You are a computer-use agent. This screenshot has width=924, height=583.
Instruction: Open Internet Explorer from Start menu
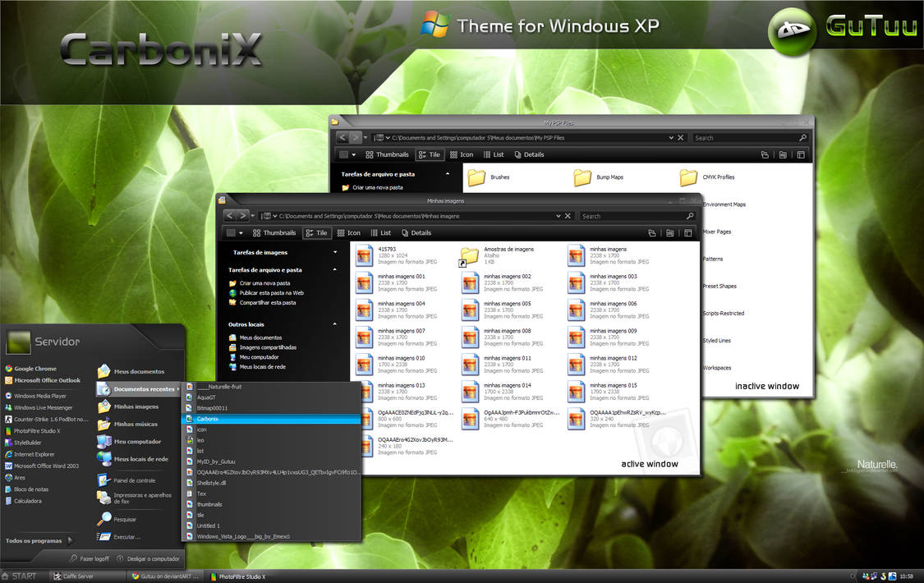pos(30,455)
